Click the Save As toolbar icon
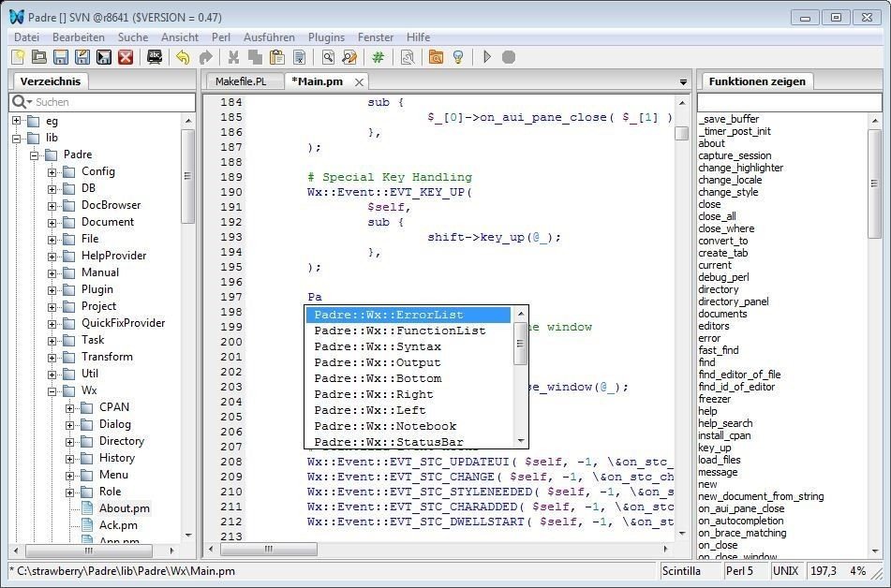Viewport: 891px width, 588px height. (82, 57)
